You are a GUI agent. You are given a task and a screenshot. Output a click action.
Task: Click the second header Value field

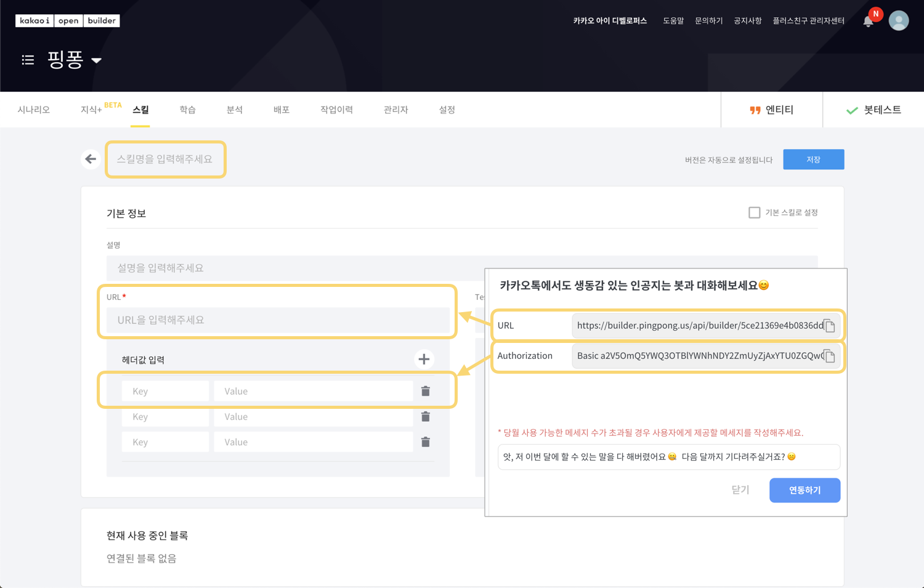click(x=313, y=417)
